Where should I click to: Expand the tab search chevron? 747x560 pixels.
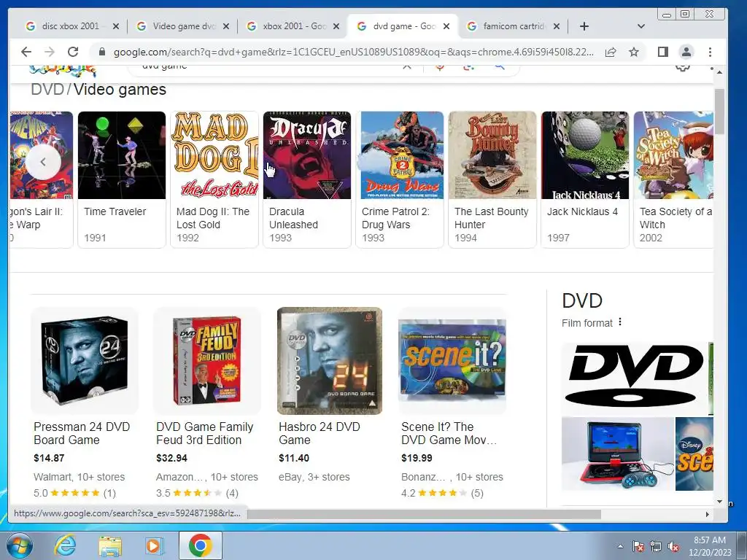(x=640, y=26)
